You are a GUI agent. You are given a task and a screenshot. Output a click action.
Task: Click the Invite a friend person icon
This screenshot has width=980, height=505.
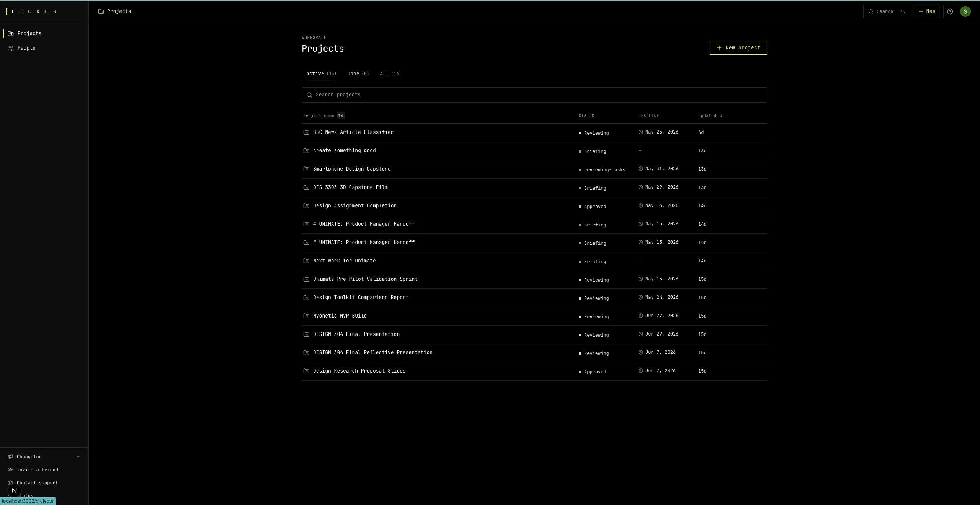[x=10, y=470]
